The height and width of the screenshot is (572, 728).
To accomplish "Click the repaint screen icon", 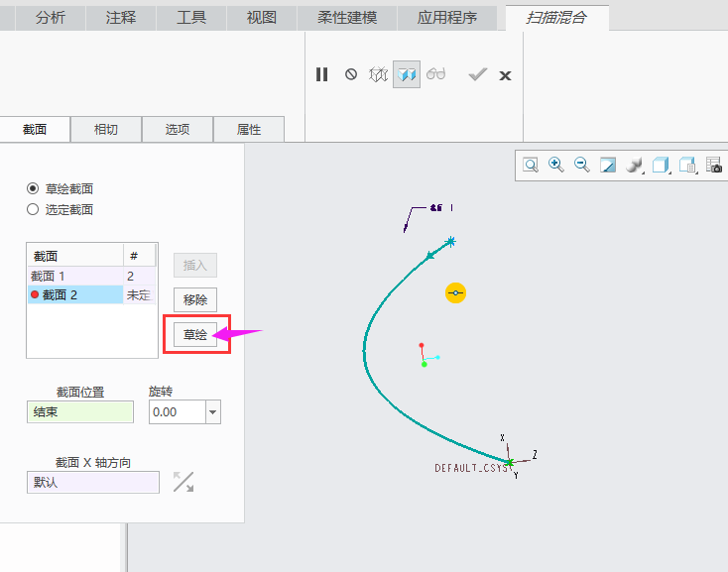I will [x=608, y=165].
